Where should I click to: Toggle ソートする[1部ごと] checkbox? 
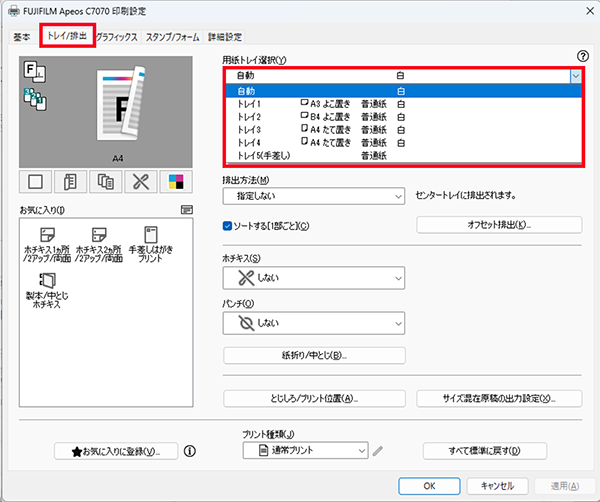click(x=227, y=226)
